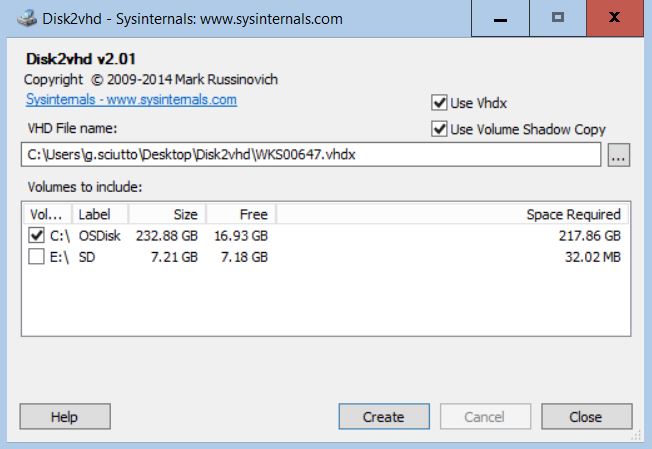Click the disabled Cancel button
This screenshot has width=652, height=449.
485,417
